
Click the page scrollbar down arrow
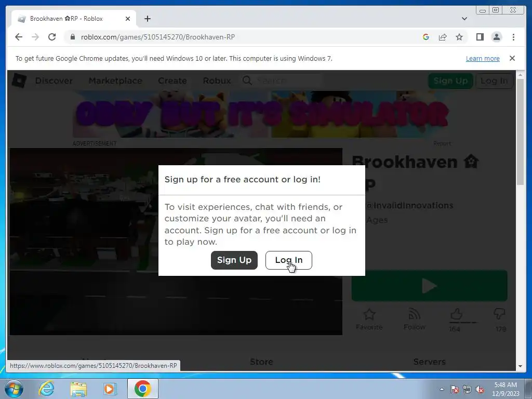520,366
